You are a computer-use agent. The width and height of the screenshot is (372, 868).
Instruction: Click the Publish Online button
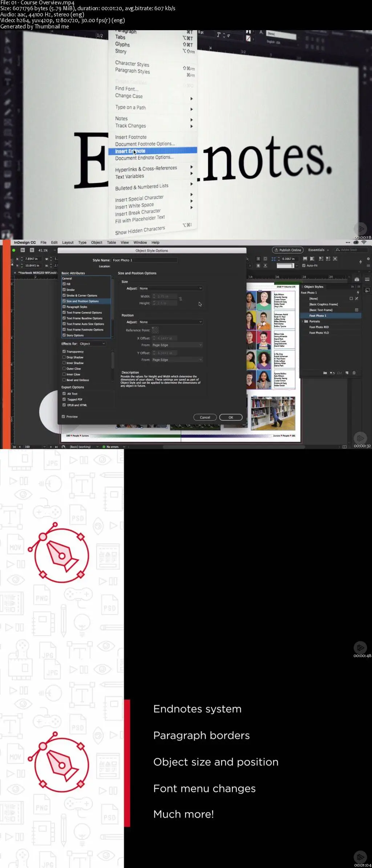point(288,250)
